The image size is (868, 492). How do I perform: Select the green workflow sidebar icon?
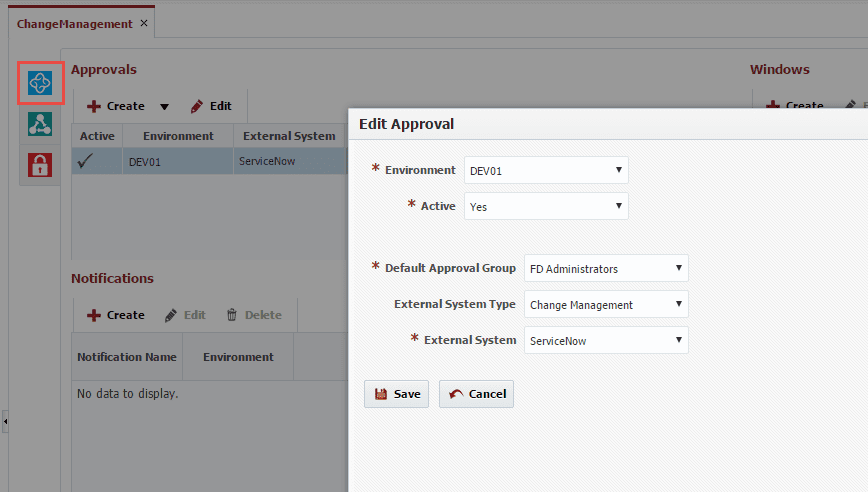point(40,124)
